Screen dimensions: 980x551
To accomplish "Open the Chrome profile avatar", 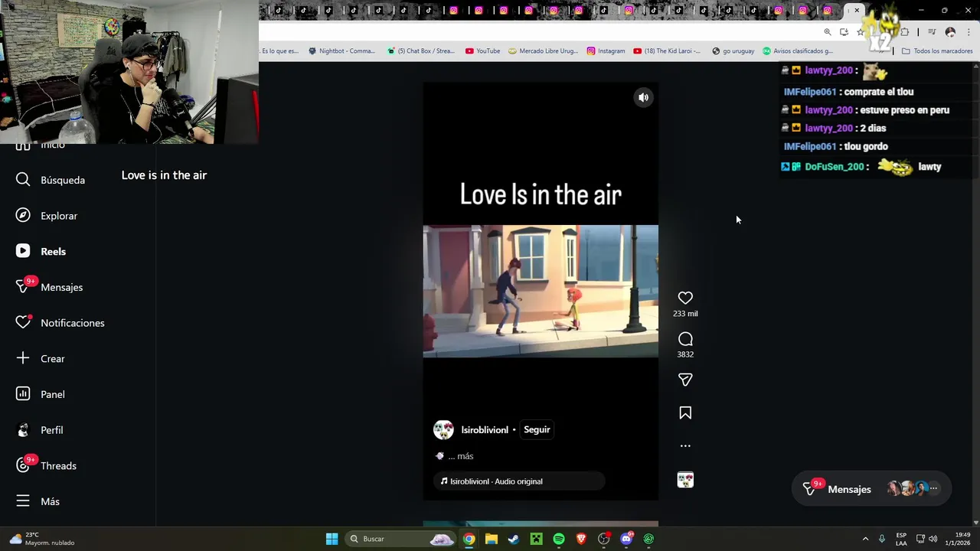I will (950, 32).
